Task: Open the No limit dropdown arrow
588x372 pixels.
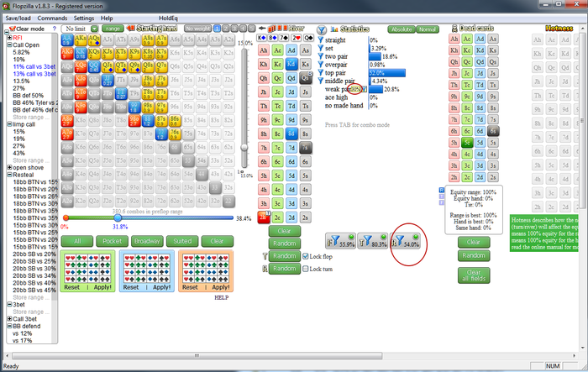Action: [94, 29]
